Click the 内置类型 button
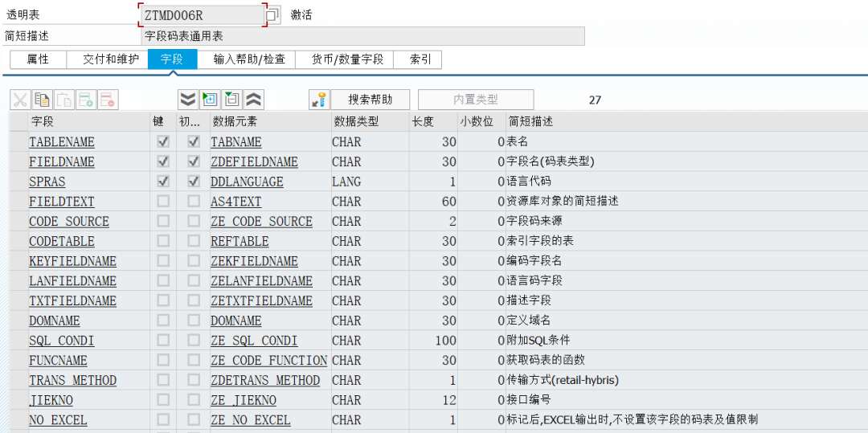 476,100
